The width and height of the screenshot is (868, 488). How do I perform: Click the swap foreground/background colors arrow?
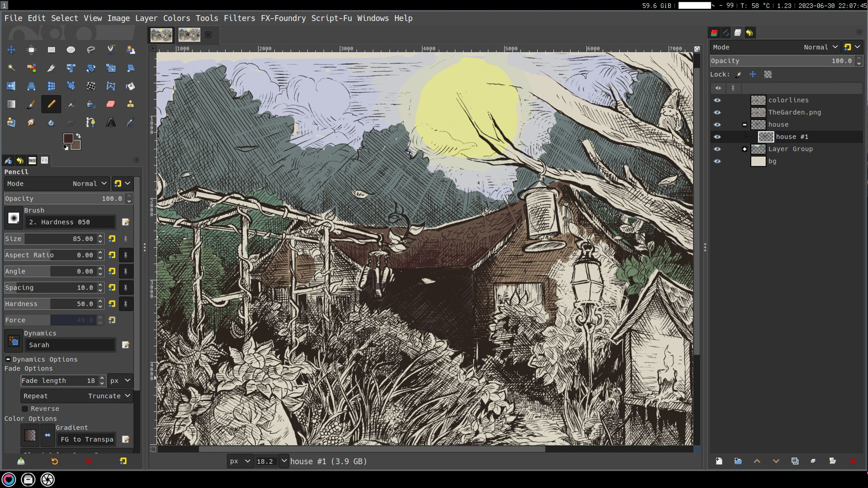point(79,136)
